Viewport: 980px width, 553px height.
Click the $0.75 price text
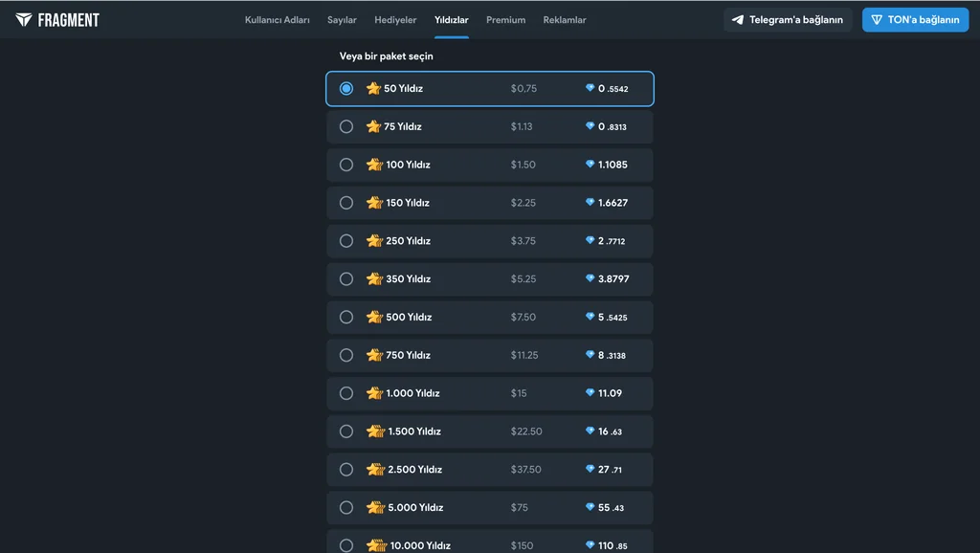pyautogui.click(x=523, y=89)
